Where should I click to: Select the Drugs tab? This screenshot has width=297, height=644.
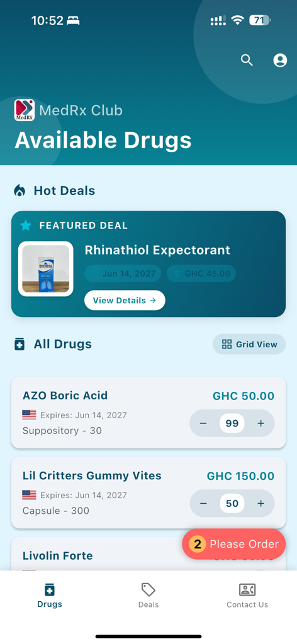click(x=50, y=596)
